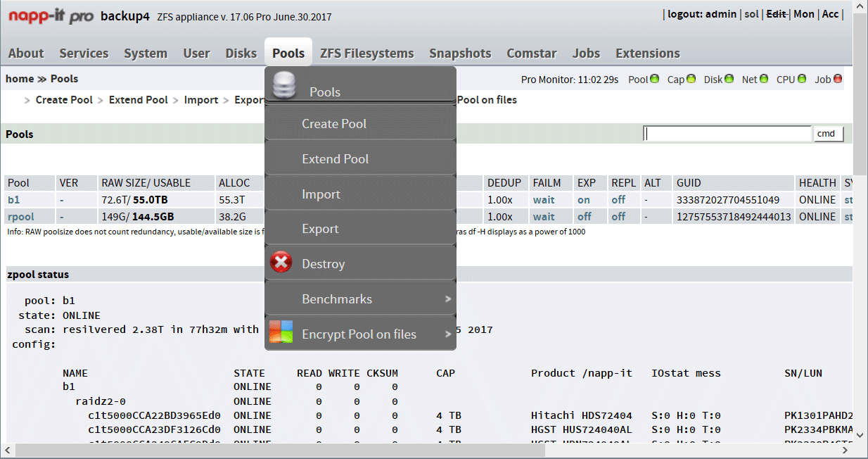The width and height of the screenshot is (868, 459).
Task: Click the Pools breadcrumb link
Action: click(x=64, y=79)
